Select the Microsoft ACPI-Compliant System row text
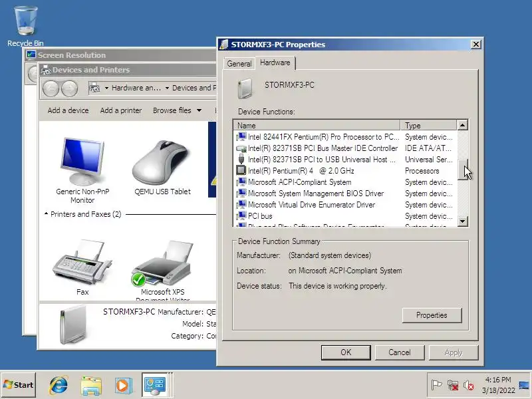532x399 pixels. (x=300, y=182)
